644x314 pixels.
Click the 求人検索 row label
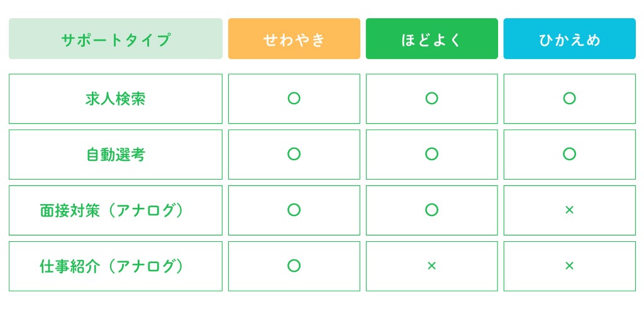pos(116,99)
